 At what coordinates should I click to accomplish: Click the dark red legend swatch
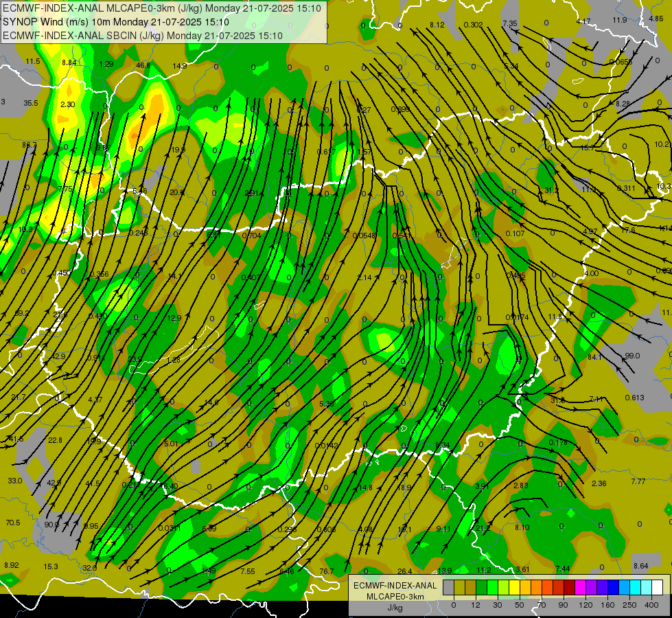[x=569, y=587]
